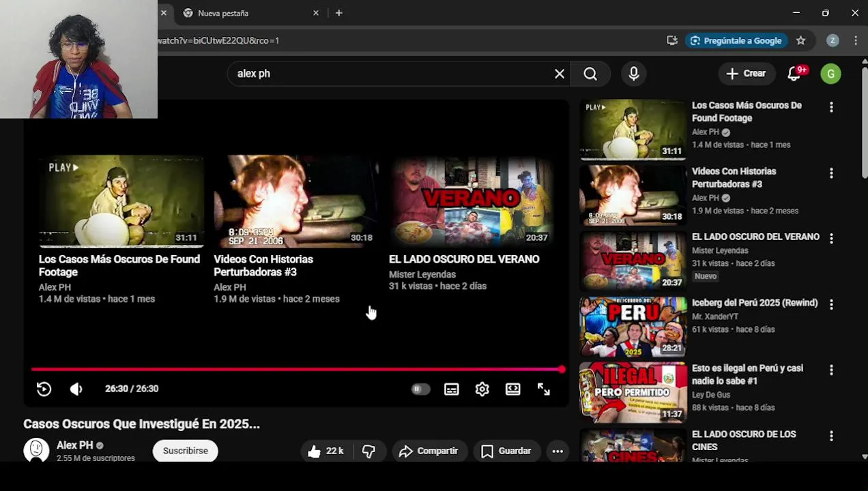Image resolution: width=868 pixels, height=491 pixels.
Task: Switch to the Nueva pestaña tab
Action: 249,13
